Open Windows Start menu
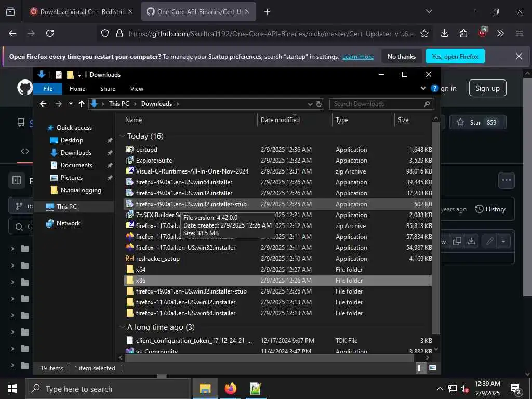 [x=12, y=389]
